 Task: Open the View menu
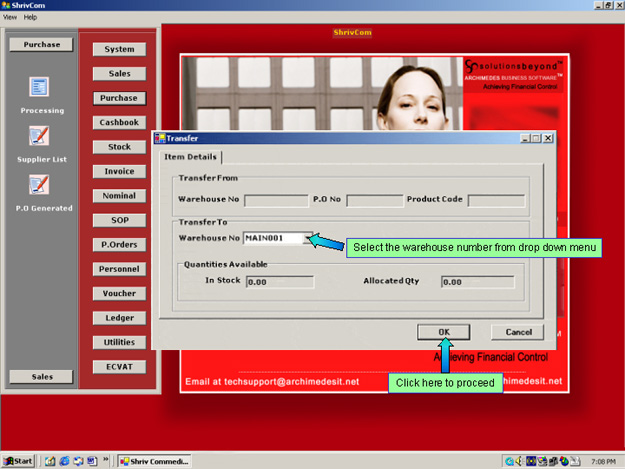[10, 17]
